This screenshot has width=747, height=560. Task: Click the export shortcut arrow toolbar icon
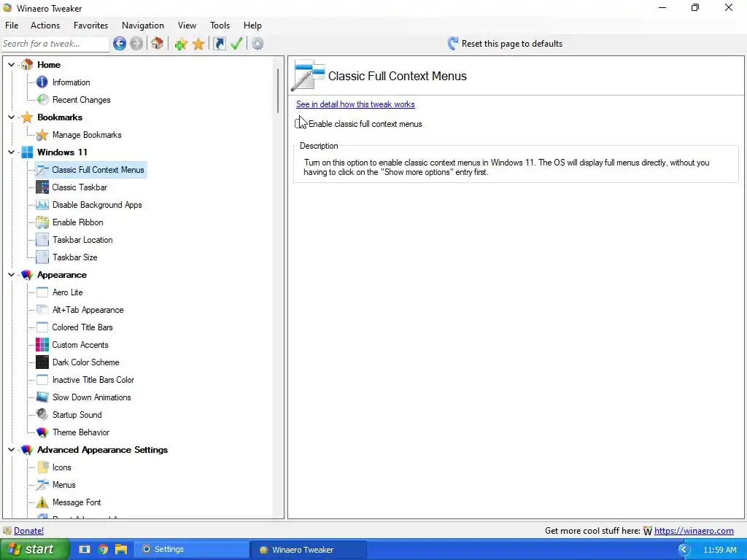pos(219,44)
